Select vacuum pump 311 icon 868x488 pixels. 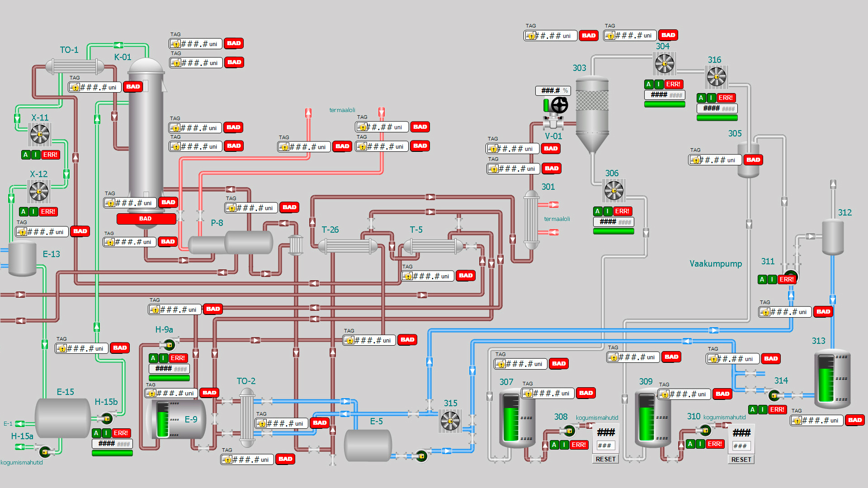[791, 274]
